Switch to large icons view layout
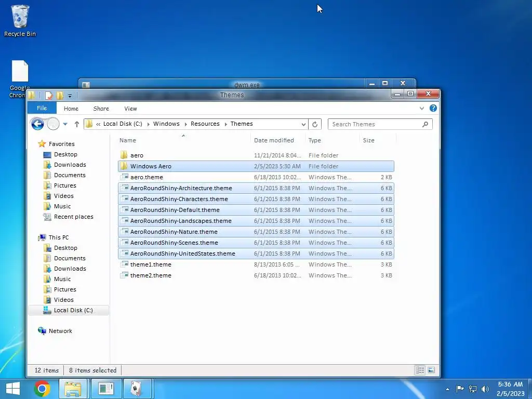Viewport: 532px width, 399px height. point(431,370)
